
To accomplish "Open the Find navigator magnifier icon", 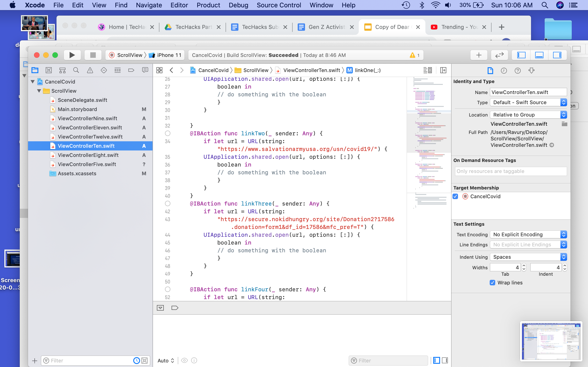I will [x=76, y=70].
